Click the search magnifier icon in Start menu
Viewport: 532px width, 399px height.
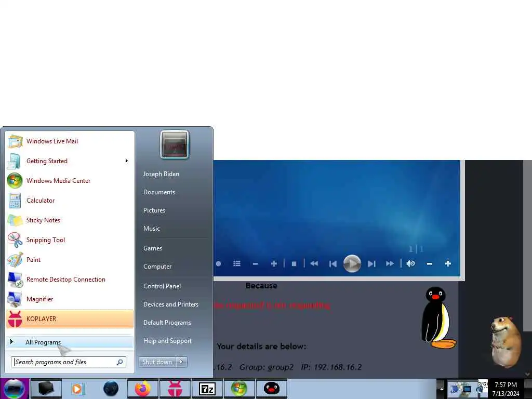pyautogui.click(x=120, y=362)
